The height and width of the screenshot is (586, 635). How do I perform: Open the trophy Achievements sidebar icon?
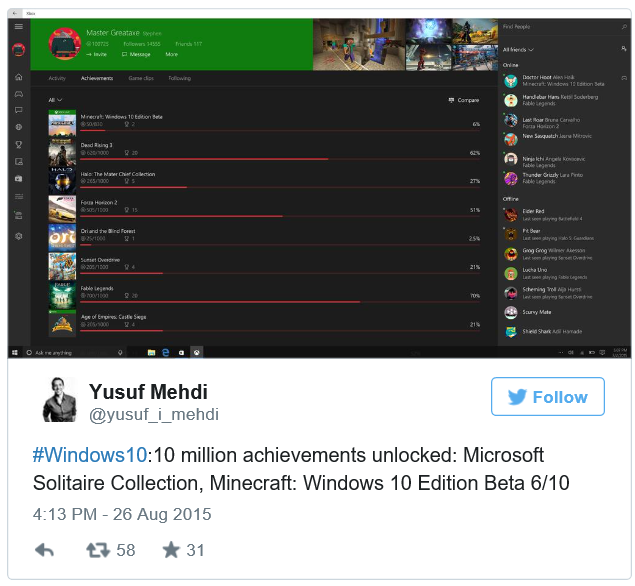19,145
